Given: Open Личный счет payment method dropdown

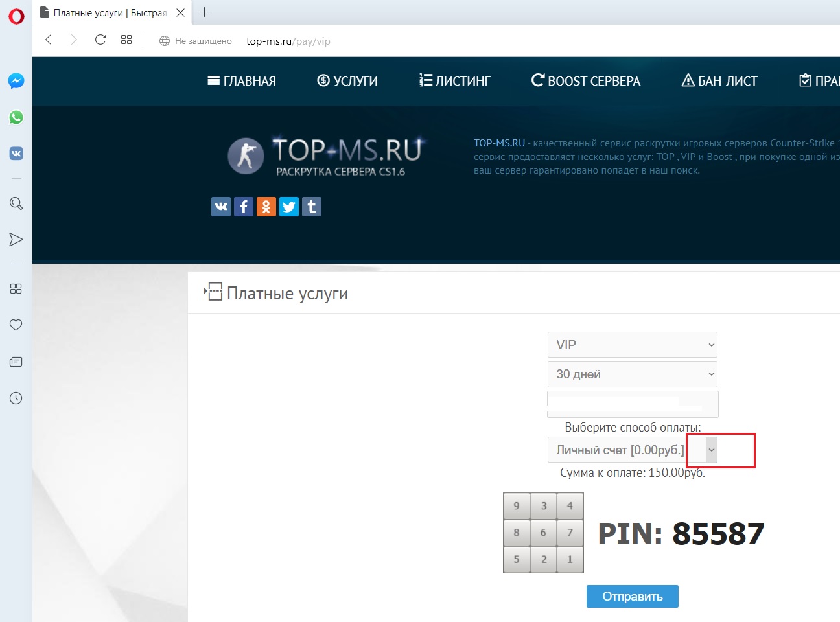Looking at the screenshot, I should (633, 450).
